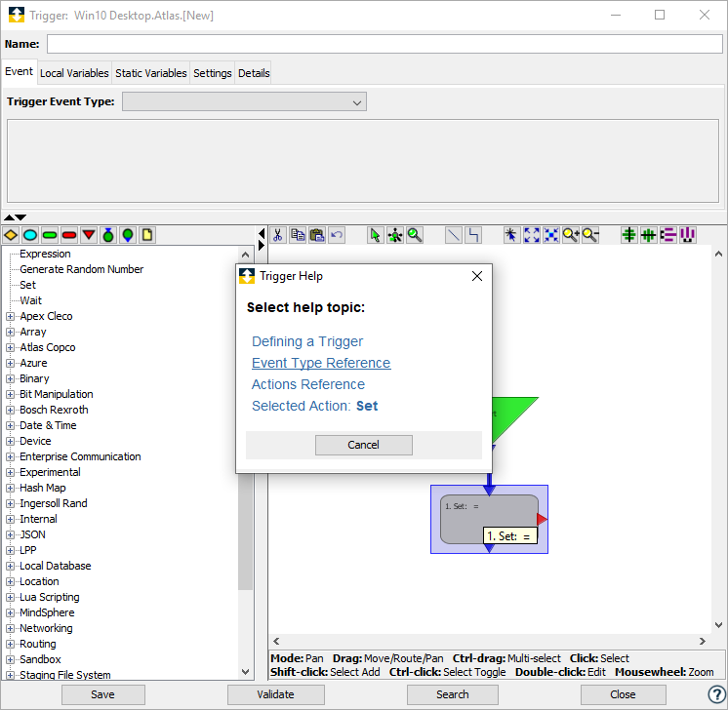Activate the green magnifier zoom mode
728x710 pixels.
pos(415,235)
